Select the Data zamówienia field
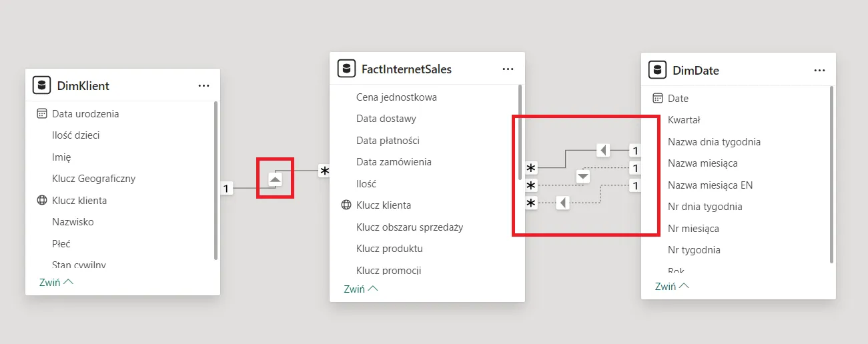Viewport: 868px width, 344px height. (394, 162)
